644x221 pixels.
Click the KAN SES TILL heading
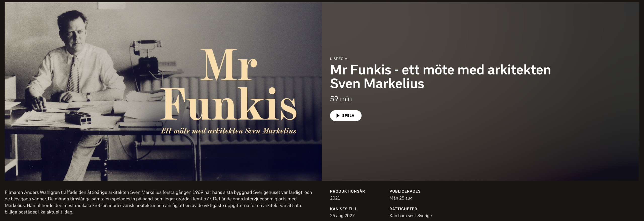pos(343,209)
